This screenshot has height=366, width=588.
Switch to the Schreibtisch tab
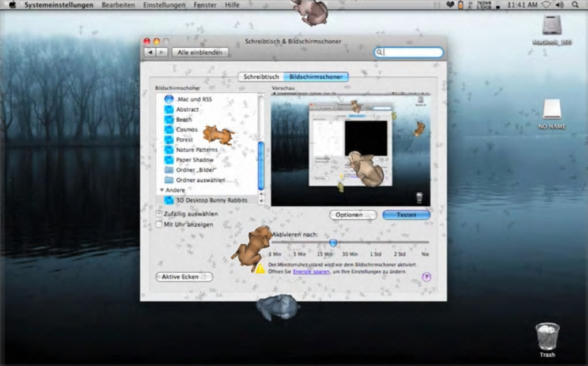(261, 77)
